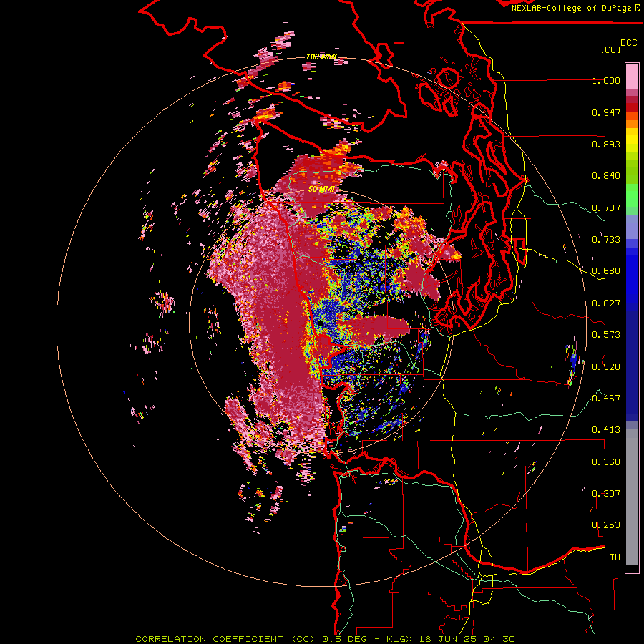Select the 0.840 legend value
This screenshot has width=644, height=644.
(x=606, y=176)
